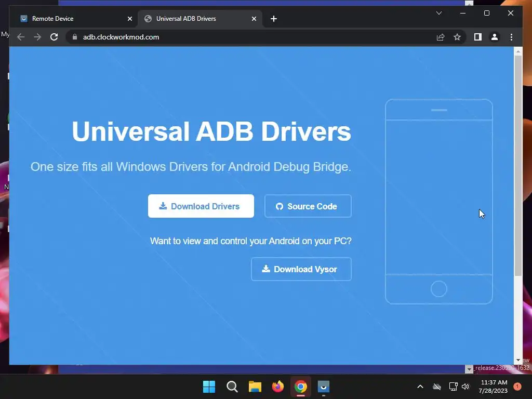Image resolution: width=532 pixels, height=399 pixels.
Task: Open a new tab with the plus button
Action: coord(274,19)
